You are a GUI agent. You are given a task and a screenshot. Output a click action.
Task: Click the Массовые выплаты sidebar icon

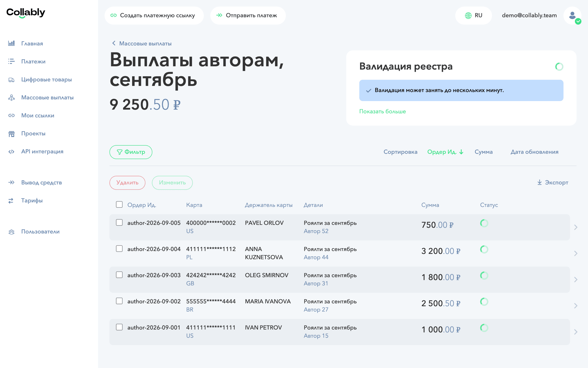pyautogui.click(x=11, y=97)
